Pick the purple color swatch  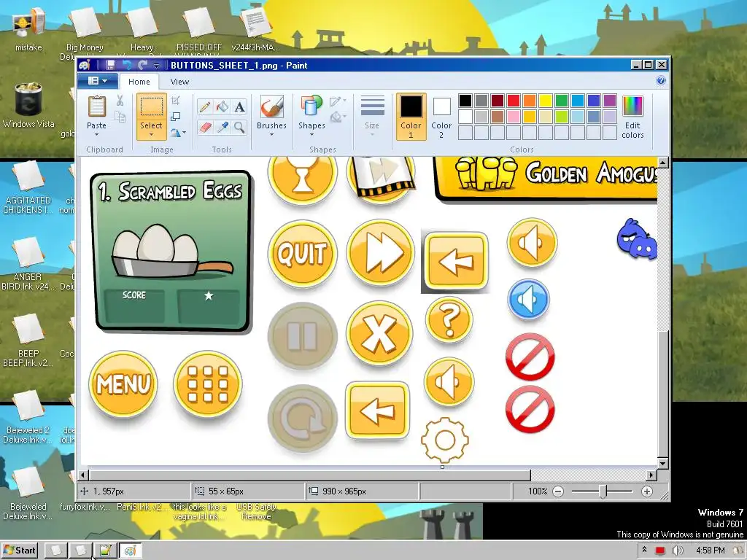[x=610, y=101]
